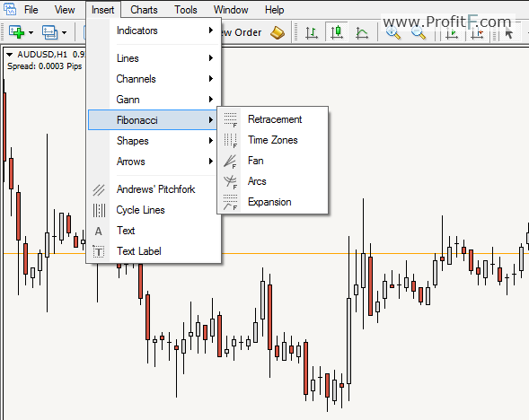Screen dimensions: 529x420
Task: Expand the Gann submenu
Action: 154,100
